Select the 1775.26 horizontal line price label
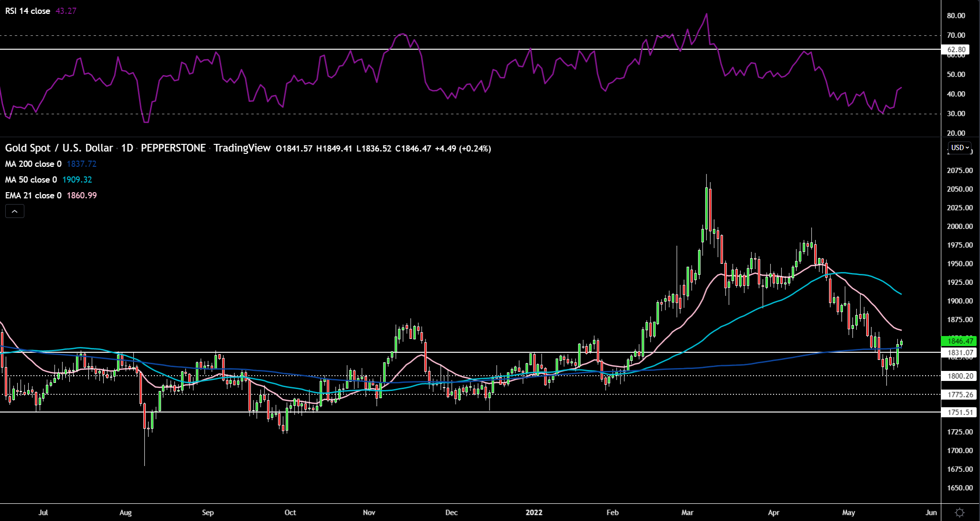This screenshot has width=980, height=521. [x=959, y=395]
